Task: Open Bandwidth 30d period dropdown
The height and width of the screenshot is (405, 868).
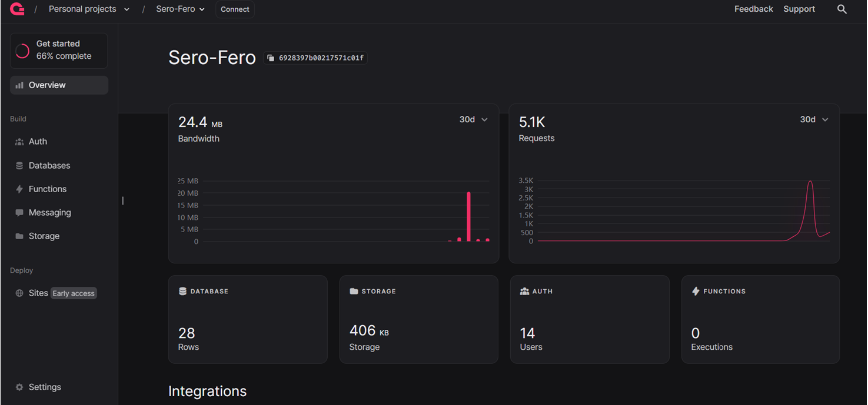Action: coord(474,120)
